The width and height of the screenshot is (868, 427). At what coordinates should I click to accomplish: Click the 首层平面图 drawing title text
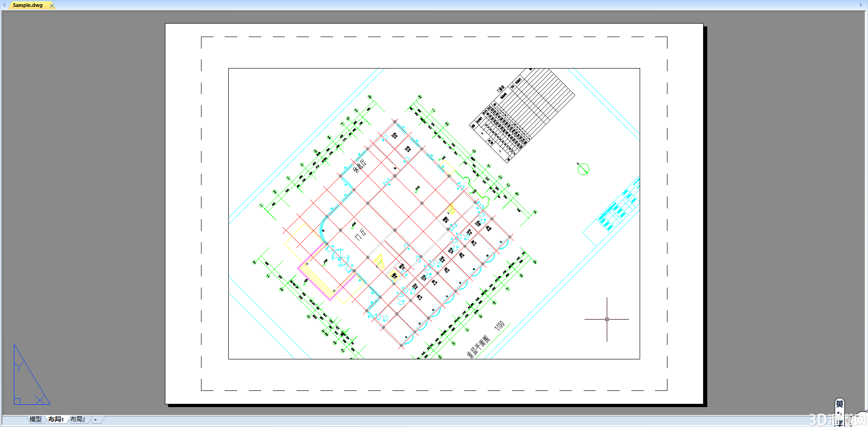478,347
